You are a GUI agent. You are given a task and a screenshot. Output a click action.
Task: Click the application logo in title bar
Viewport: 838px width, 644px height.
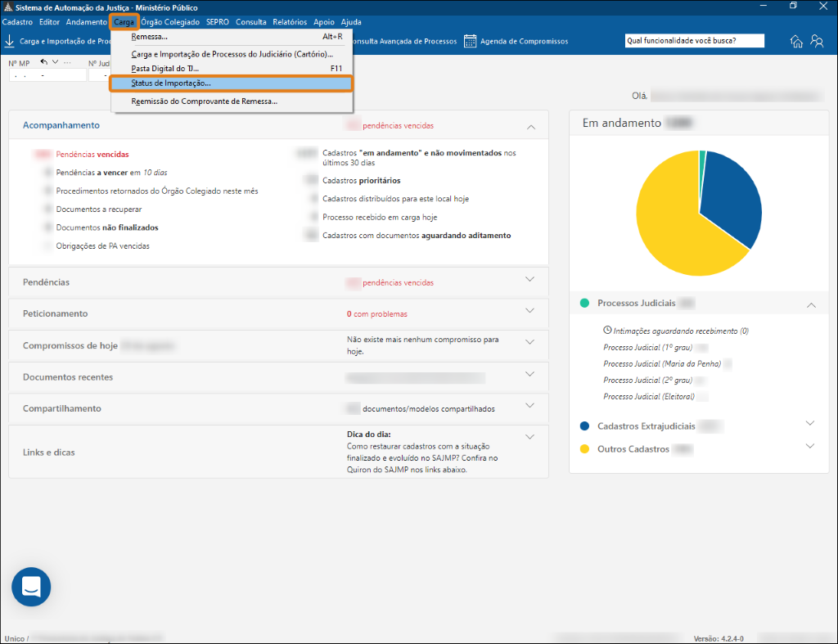[8, 7]
